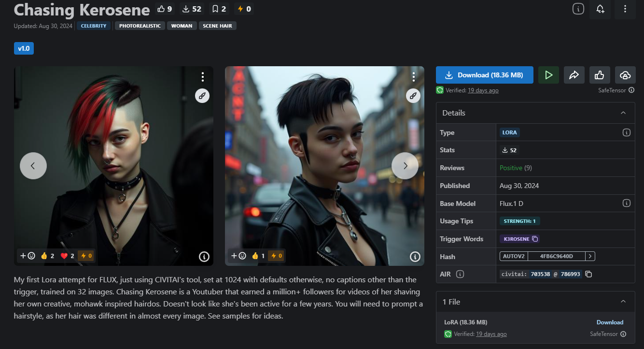Select the SCENE HAIR tag

[218, 26]
